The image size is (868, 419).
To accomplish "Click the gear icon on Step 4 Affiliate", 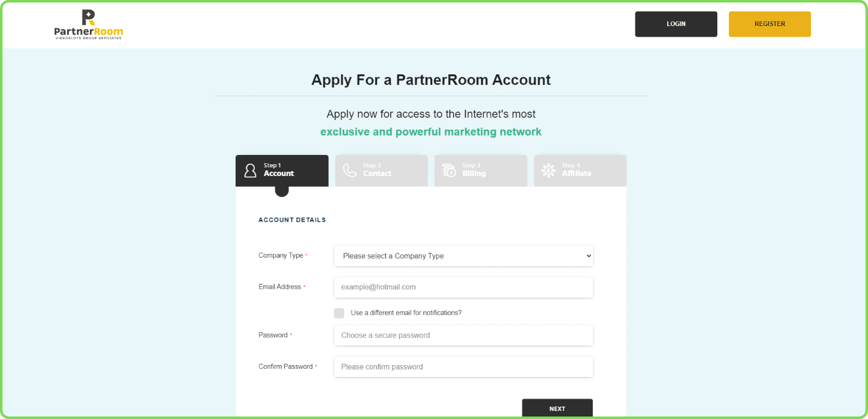I will [x=548, y=170].
